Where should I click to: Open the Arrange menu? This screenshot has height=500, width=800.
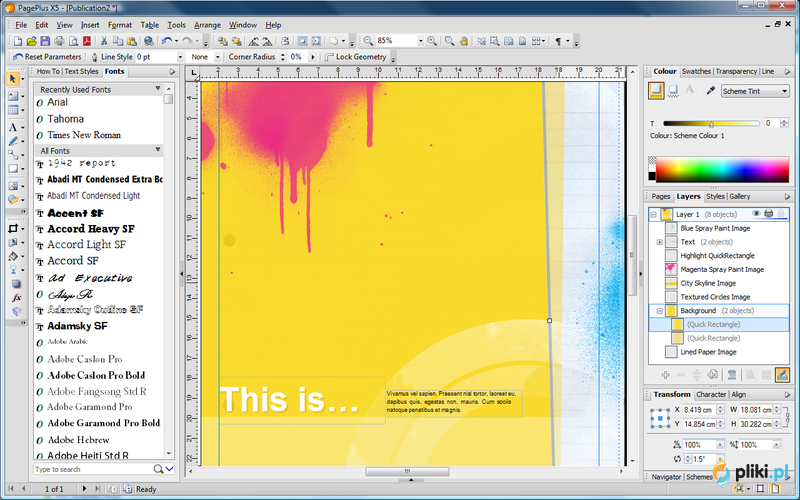tap(207, 24)
